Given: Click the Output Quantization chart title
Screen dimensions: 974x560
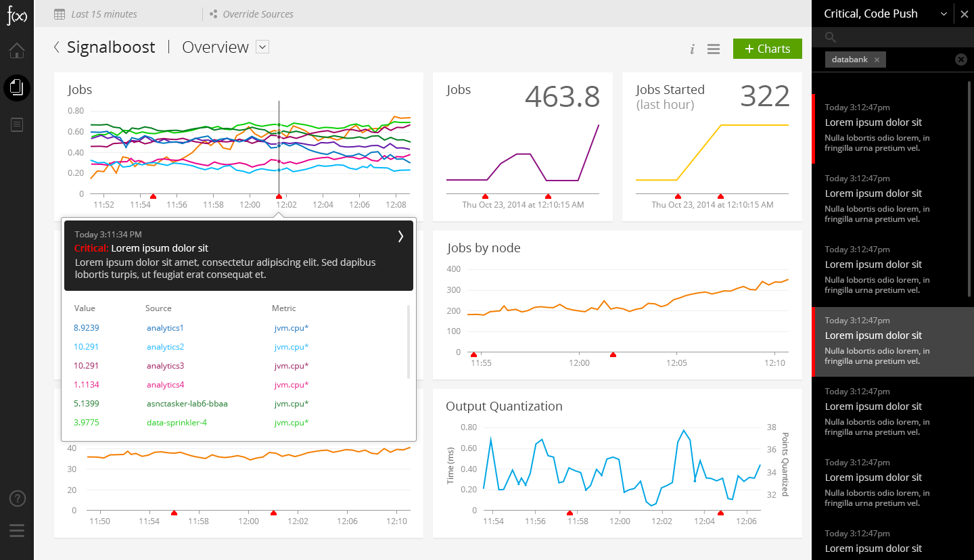Looking at the screenshot, I should point(504,406).
